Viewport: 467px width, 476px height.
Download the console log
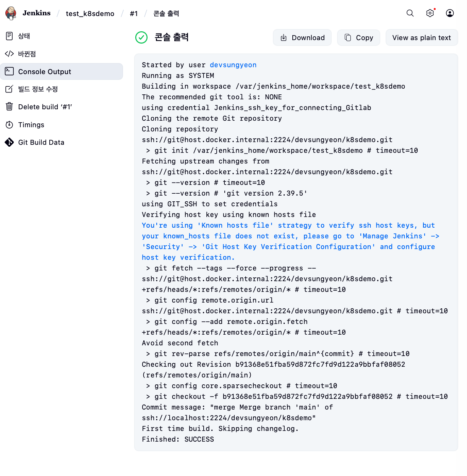(302, 38)
